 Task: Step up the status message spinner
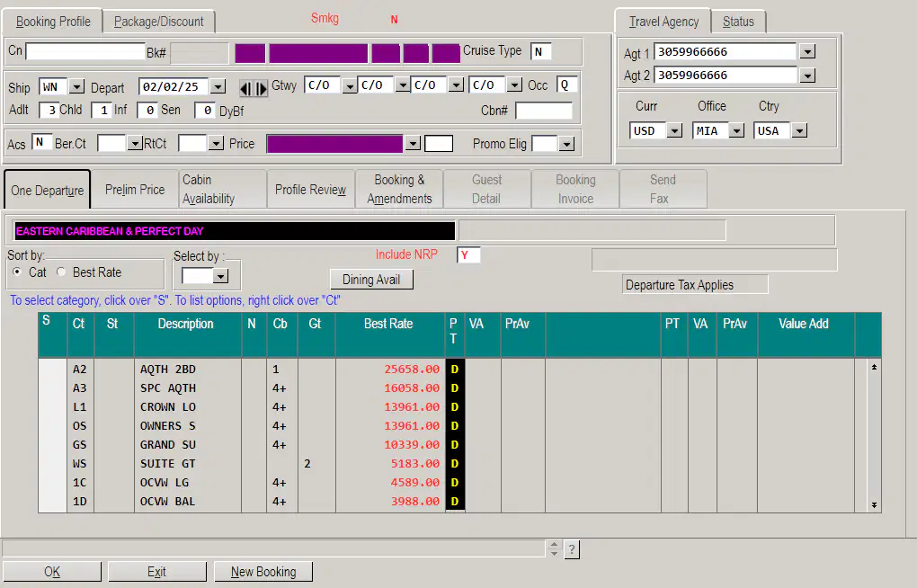click(x=555, y=544)
